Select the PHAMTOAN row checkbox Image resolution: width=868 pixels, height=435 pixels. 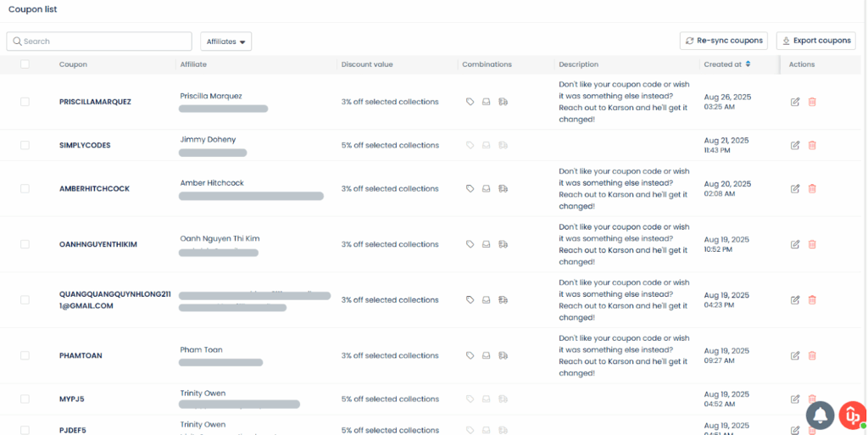click(25, 355)
